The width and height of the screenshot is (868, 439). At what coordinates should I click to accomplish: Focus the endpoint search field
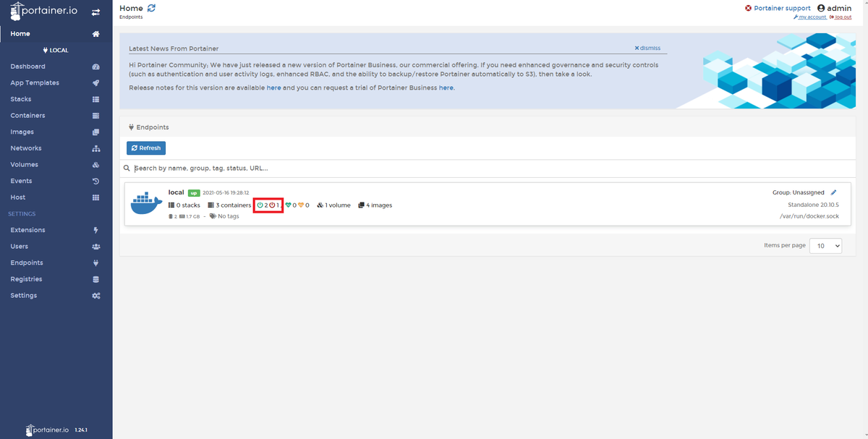[487, 168]
